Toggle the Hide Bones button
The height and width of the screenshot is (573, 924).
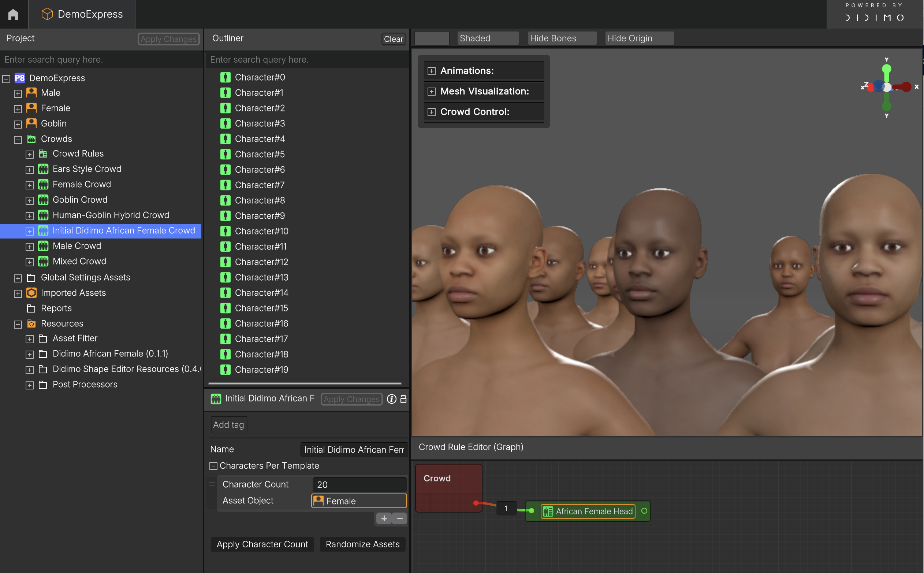click(562, 38)
